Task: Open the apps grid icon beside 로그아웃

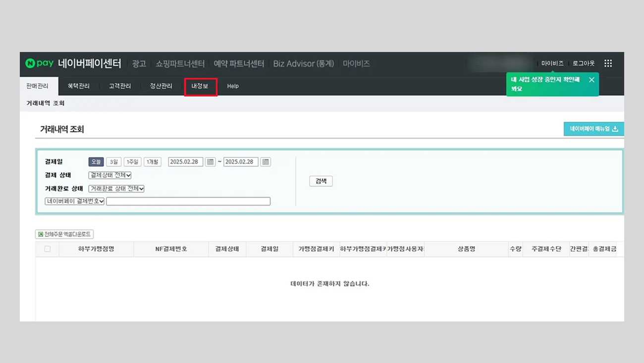Action: [x=608, y=63]
